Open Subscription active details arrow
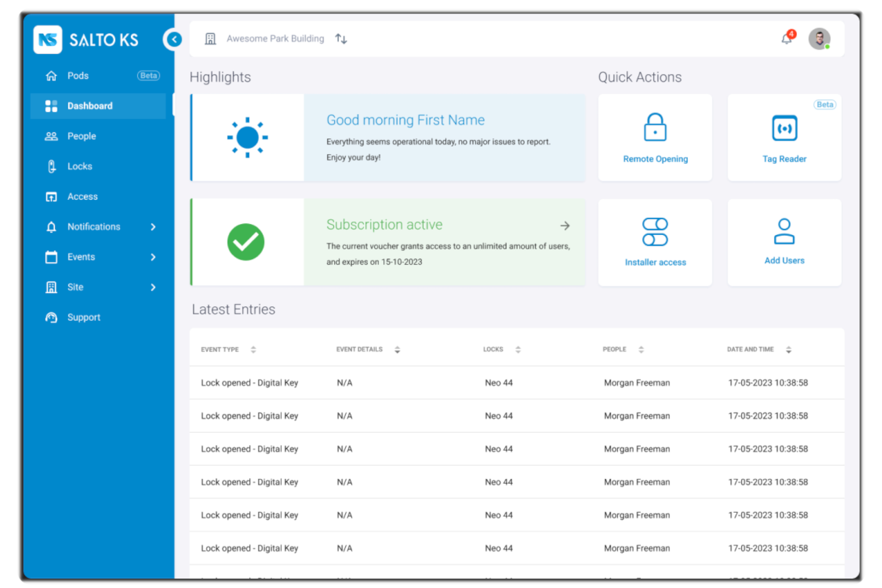Viewport: 882px width, 588px height. (565, 226)
